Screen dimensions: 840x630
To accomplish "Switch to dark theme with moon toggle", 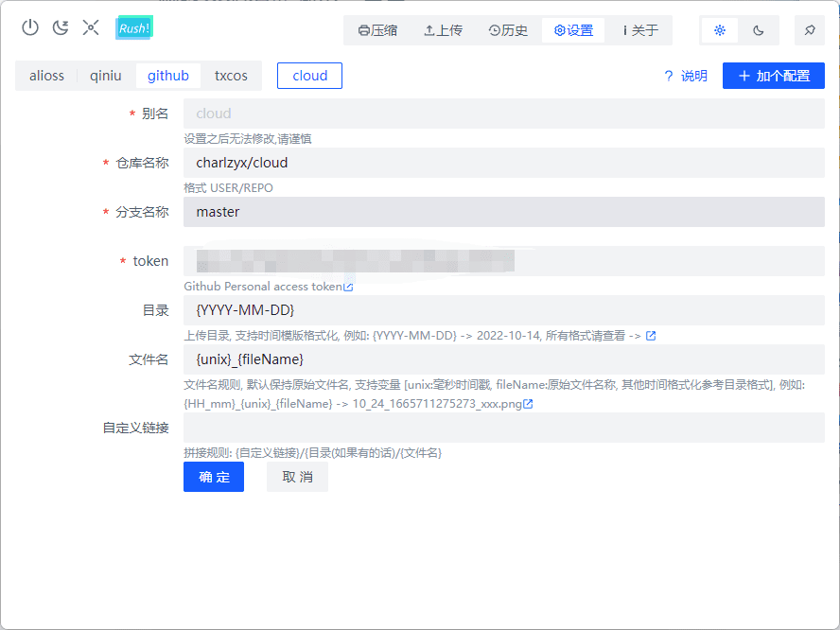I will tap(759, 30).
